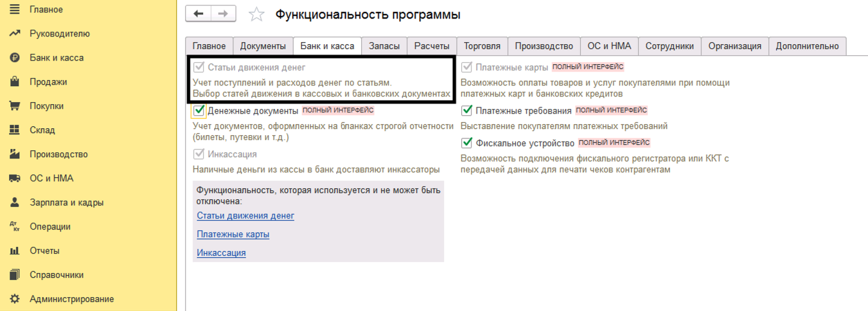868x311 pixels.
Task: Open Покупки section in sidebar
Action: pos(47,106)
